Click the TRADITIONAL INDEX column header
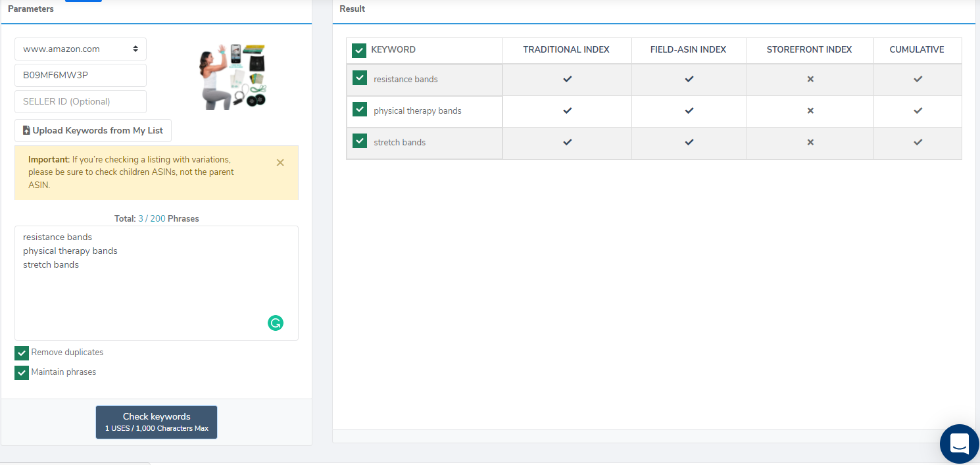The width and height of the screenshot is (980, 465). [566, 49]
